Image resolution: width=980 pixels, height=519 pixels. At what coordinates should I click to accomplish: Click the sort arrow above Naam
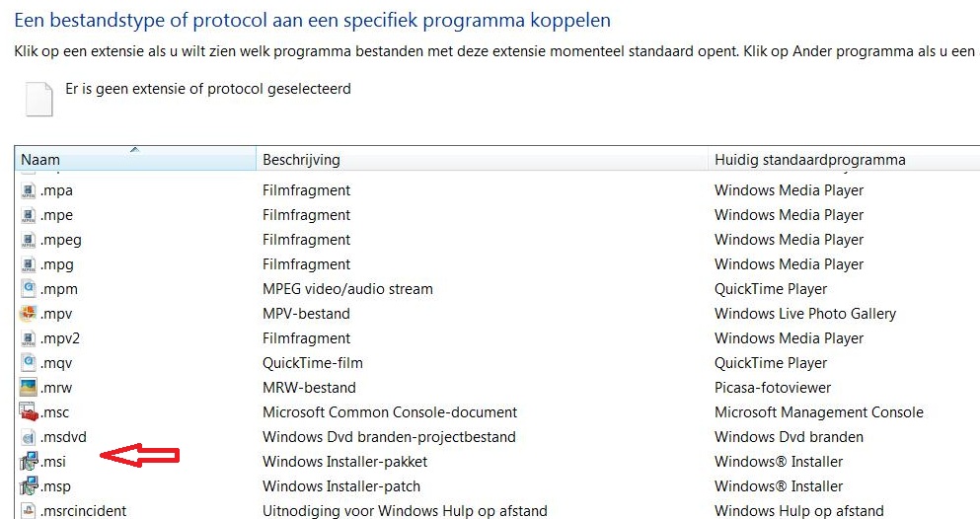pos(134,150)
